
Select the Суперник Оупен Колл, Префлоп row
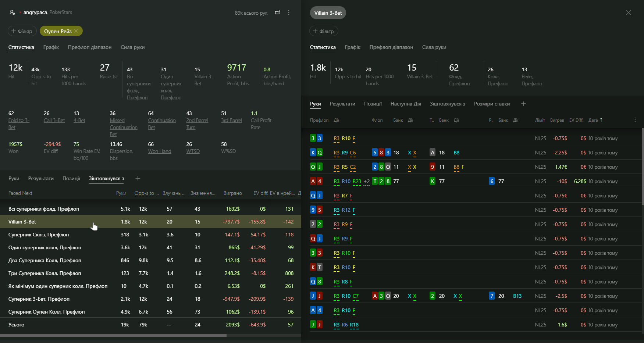pyautogui.click(x=150, y=312)
